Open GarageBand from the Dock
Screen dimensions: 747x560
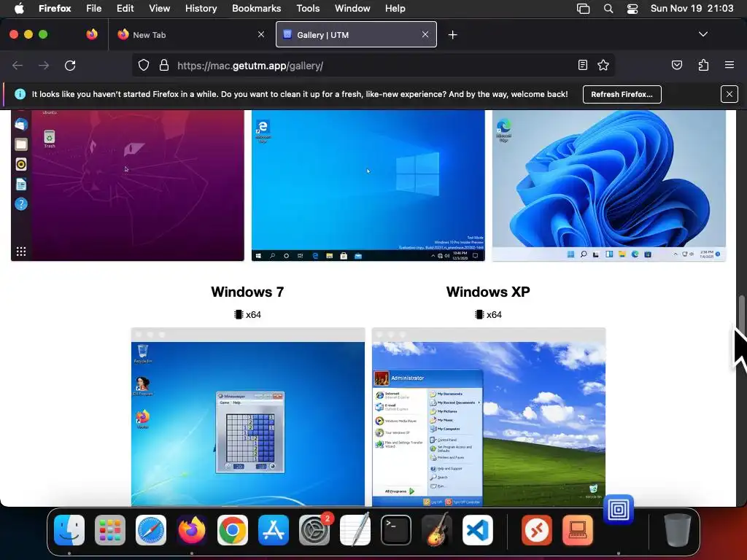437,530
